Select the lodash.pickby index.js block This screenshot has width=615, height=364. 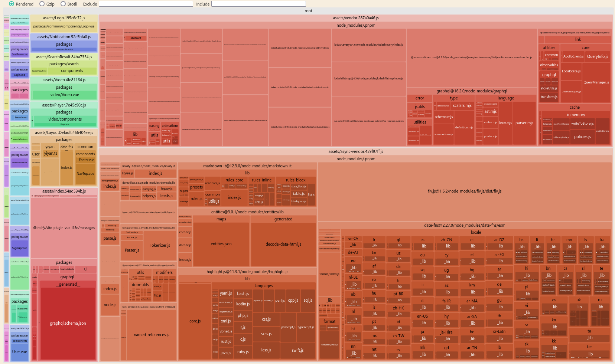tap(300, 48)
